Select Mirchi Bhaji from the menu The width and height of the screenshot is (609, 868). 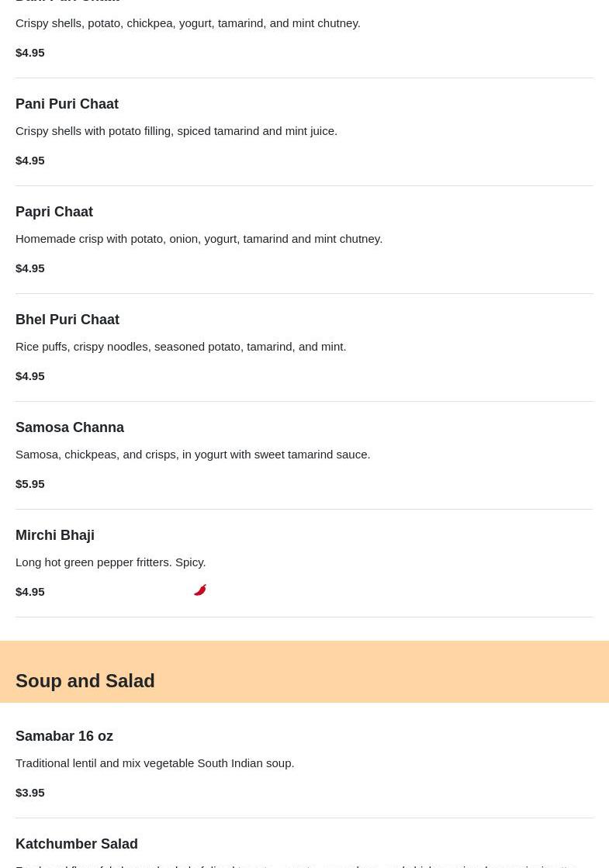55,535
